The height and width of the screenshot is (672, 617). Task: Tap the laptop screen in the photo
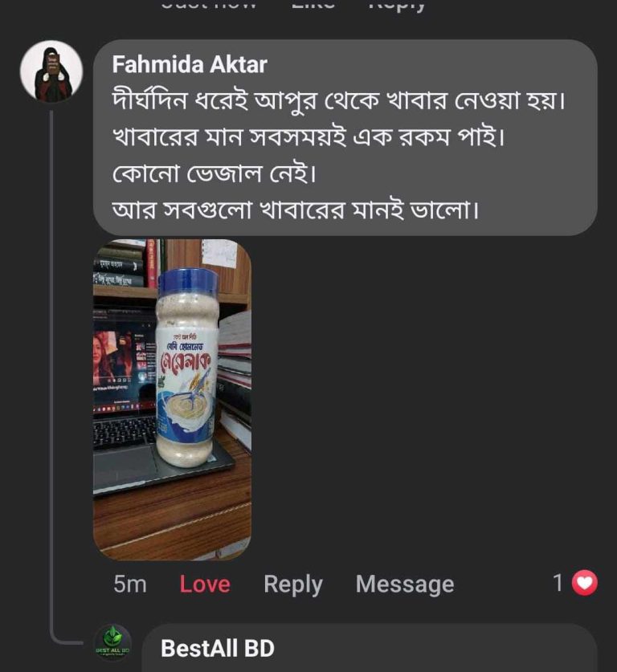[x=123, y=357]
